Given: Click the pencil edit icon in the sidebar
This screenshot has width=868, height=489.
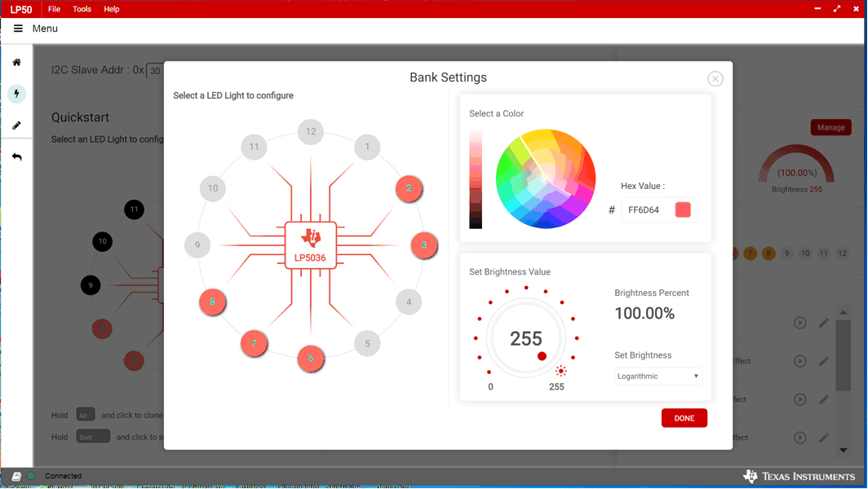Looking at the screenshot, I should pos(16,126).
